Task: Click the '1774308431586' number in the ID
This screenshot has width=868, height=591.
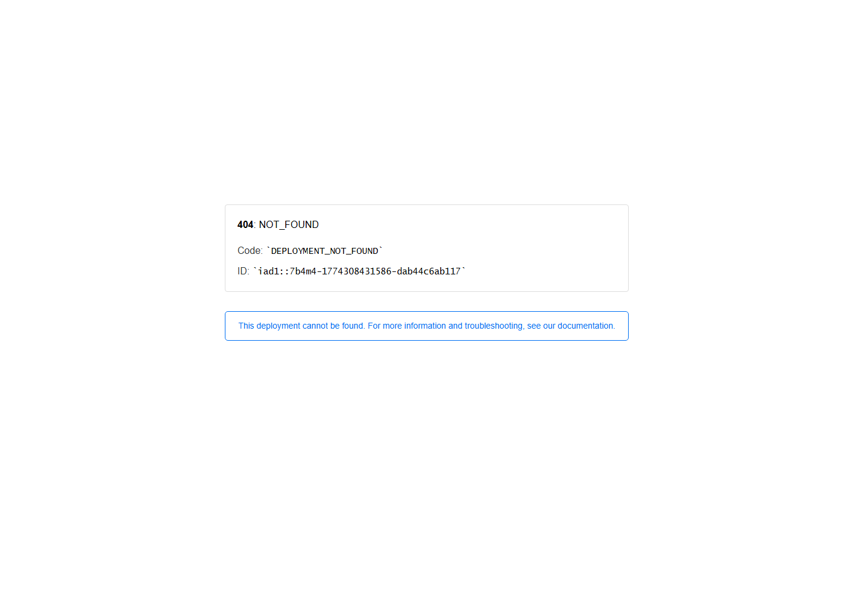Action: (357, 271)
